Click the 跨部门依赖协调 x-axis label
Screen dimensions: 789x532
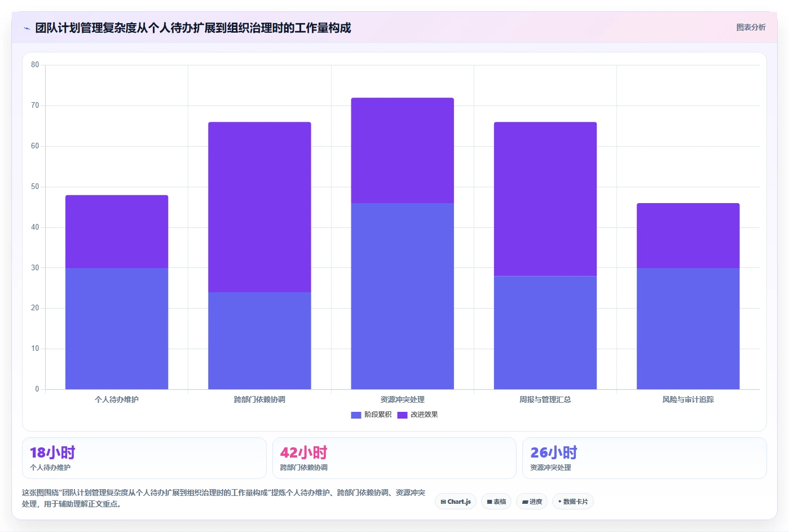pos(259,399)
